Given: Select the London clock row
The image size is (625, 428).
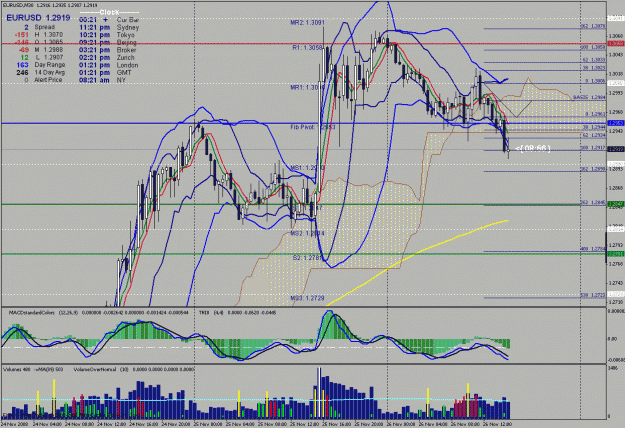Looking at the screenshot, I should (108, 65).
